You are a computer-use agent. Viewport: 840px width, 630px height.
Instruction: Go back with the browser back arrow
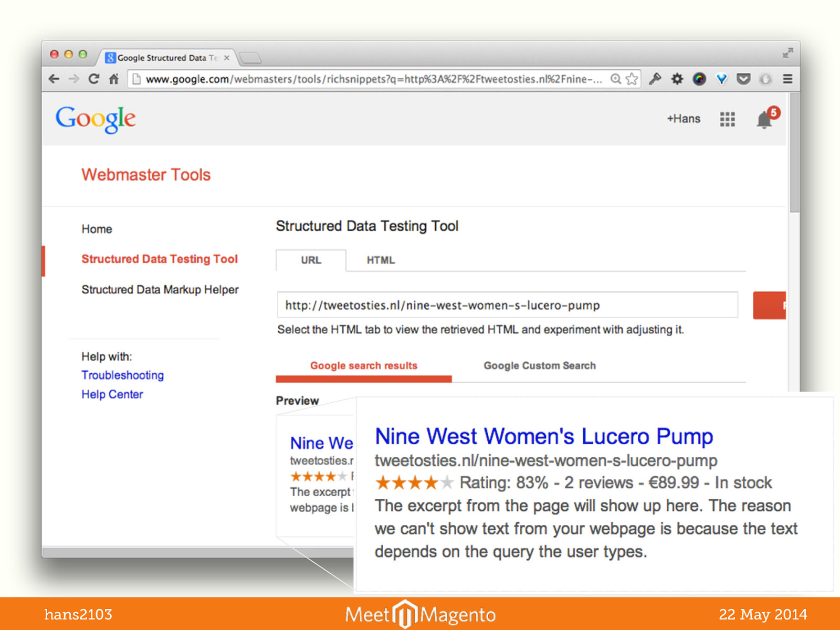click(x=54, y=79)
